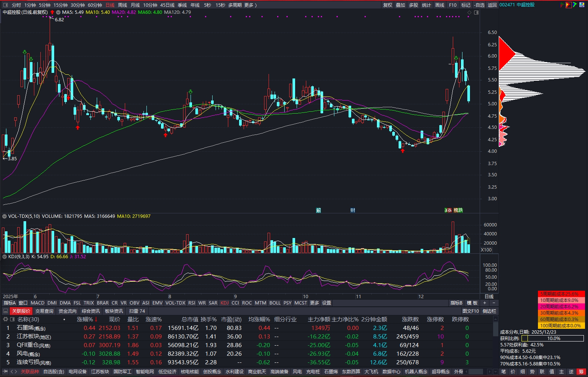Click the circle dropdown icon beside MA5 label
This screenshot has width=588, height=377.
58,12
